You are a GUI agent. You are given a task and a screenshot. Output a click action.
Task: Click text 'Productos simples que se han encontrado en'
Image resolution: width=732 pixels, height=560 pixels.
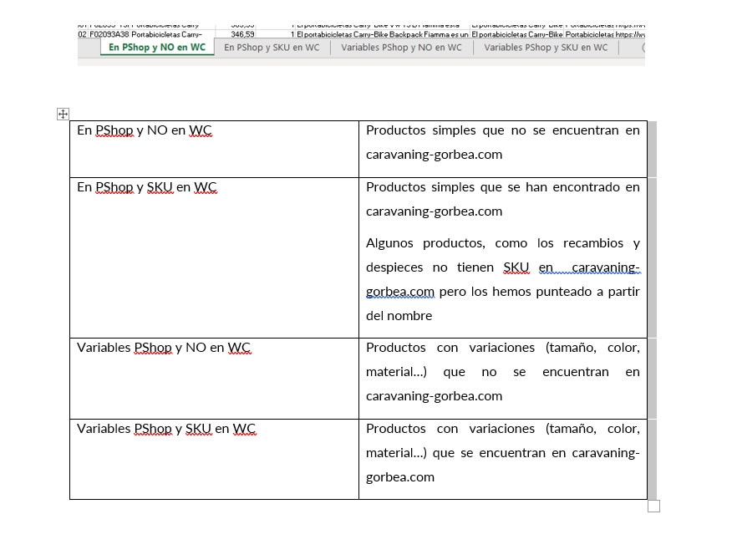click(x=503, y=187)
